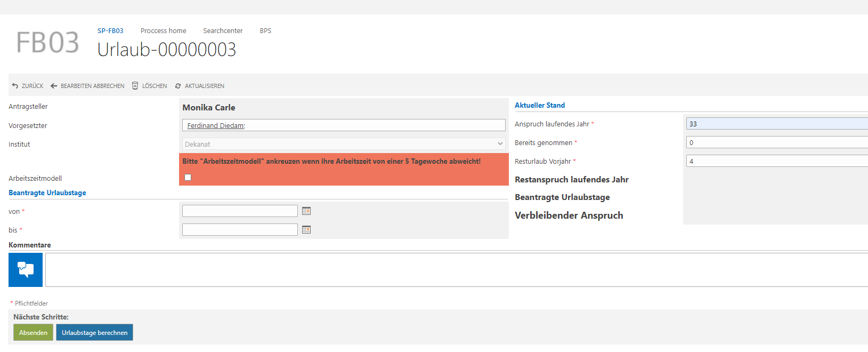
Task: Open calendar picker for bis date
Action: (306, 230)
